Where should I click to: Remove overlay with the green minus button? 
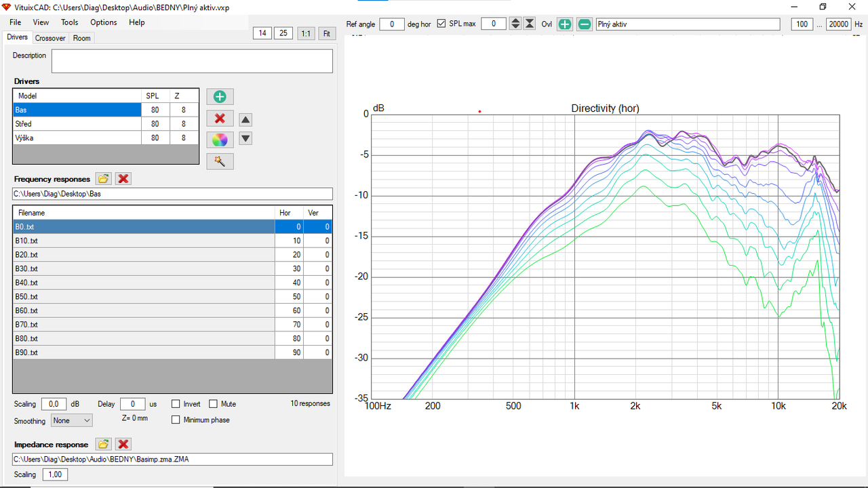(585, 24)
